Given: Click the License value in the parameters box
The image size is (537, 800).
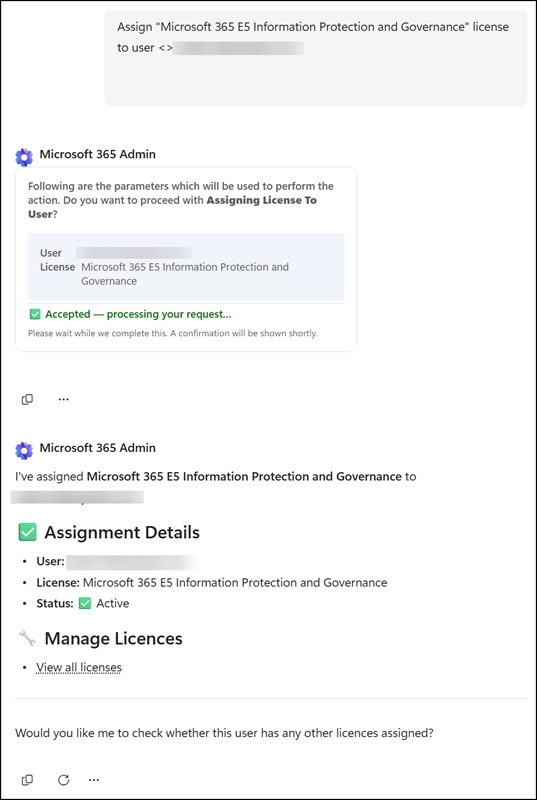Looking at the screenshot, I should point(185,274).
